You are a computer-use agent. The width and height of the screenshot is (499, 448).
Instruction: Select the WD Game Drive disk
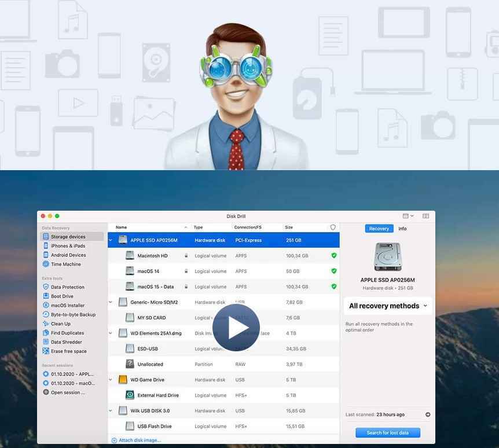(x=223, y=380)
